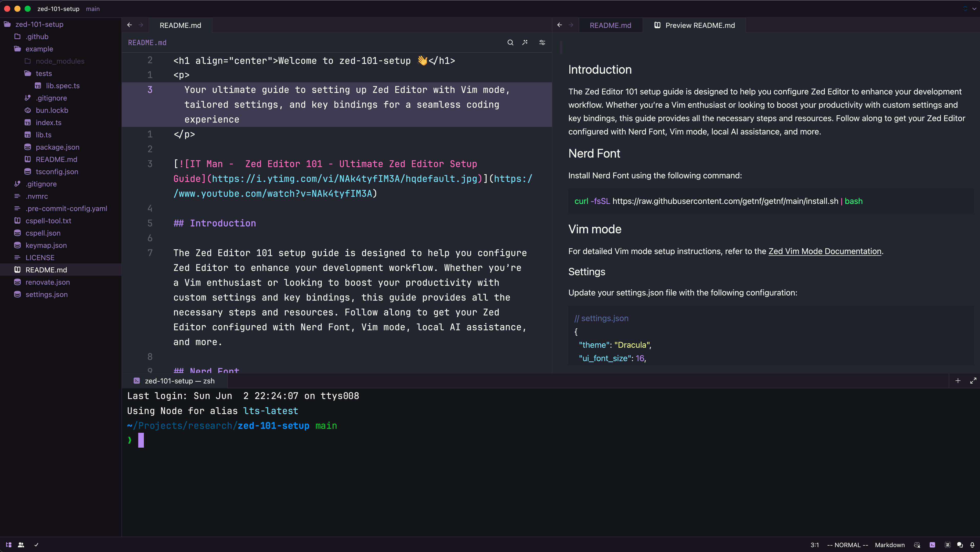This screenshot has height=552, width=980.
Task: Open the user menu chevron in title bar
Action: click(974, 9)
